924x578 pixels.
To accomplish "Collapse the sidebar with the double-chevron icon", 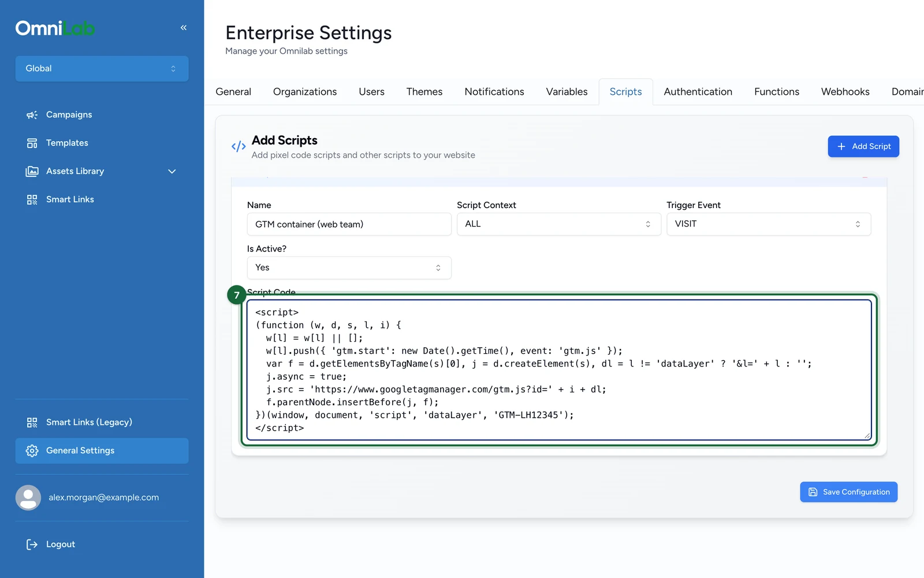I will pos(184,28).
